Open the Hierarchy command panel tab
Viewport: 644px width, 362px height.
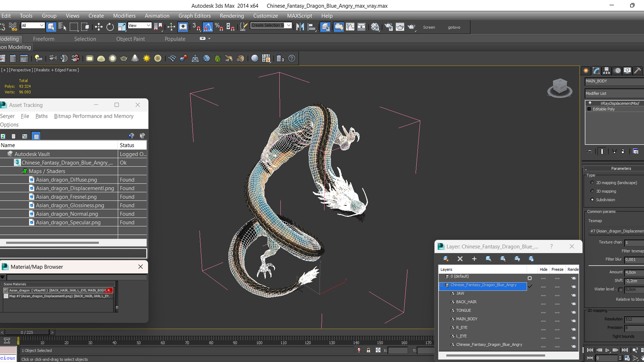coord(606,70)
